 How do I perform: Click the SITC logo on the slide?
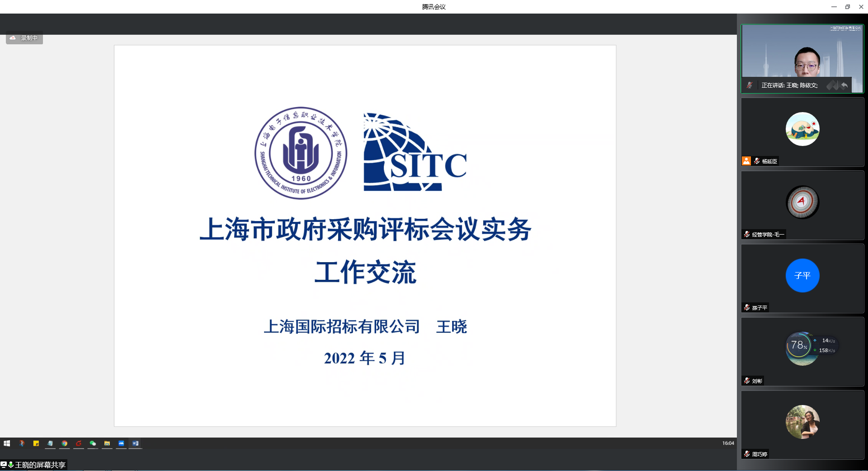415,152
